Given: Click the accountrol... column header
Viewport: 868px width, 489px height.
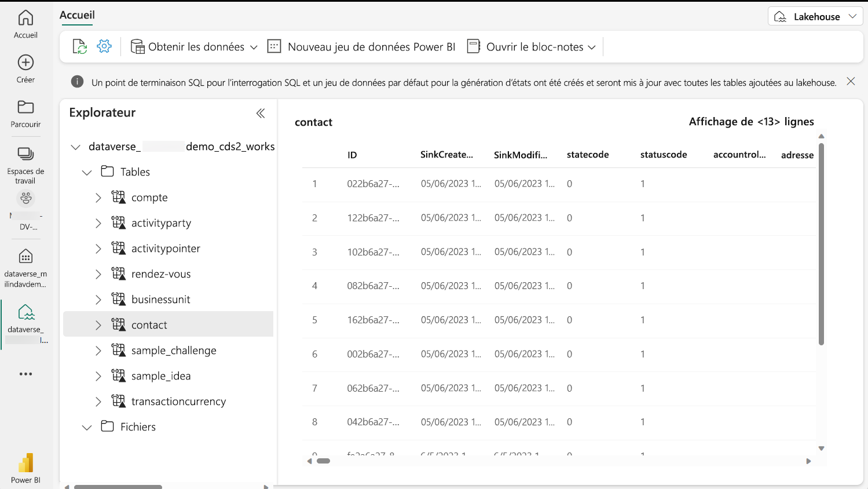Looking at the screenshot, I should pyautogui.click(x=739, y=155).
